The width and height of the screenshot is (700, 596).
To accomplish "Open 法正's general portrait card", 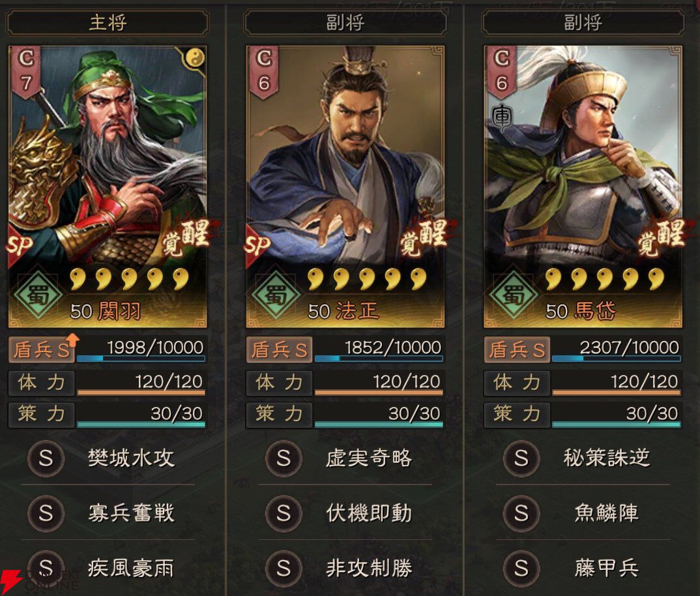I will [345, 186].
